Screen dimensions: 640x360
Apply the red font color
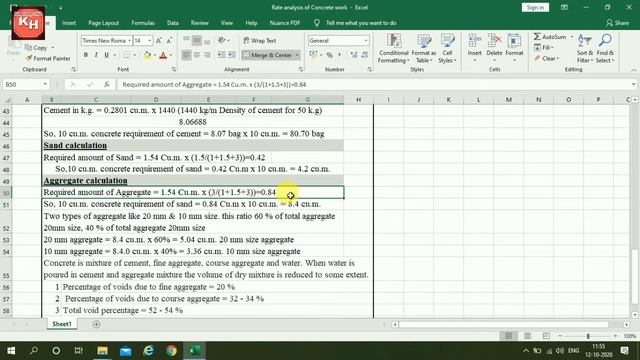[x=163, y=55]
